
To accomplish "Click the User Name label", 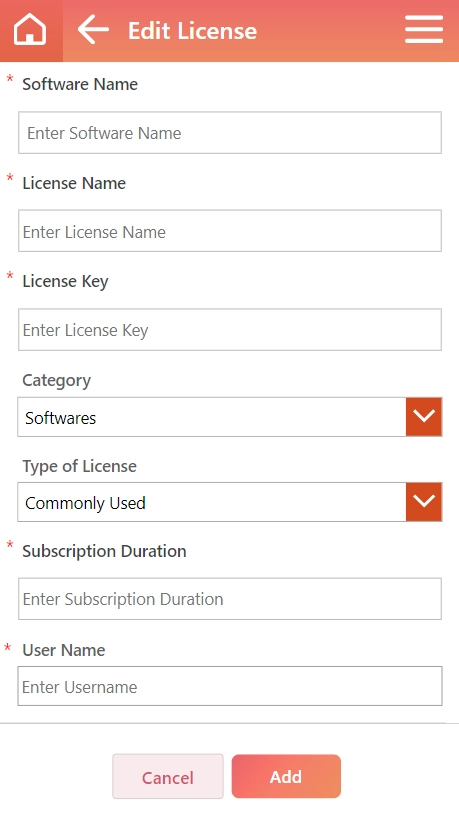I will click(x=64, y=650).
